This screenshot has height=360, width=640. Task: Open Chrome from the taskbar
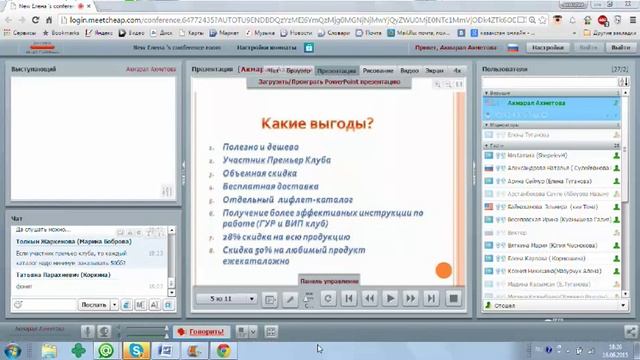click(223, 351)
